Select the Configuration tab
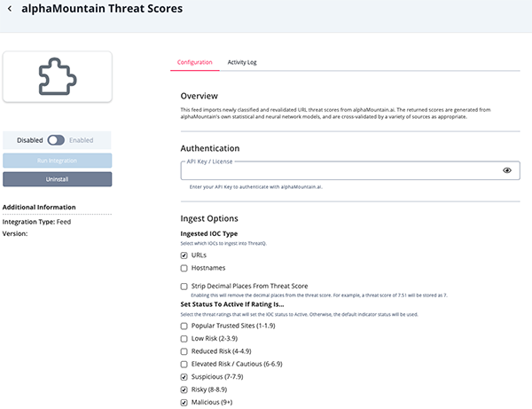Screen dimensions: 532x409 [x=194, y=62]
